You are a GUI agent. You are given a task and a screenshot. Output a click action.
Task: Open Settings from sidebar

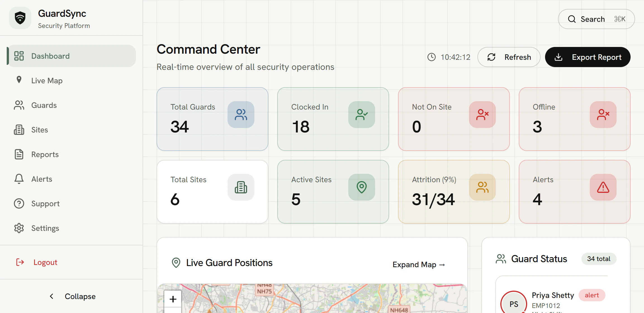point(71,228)
